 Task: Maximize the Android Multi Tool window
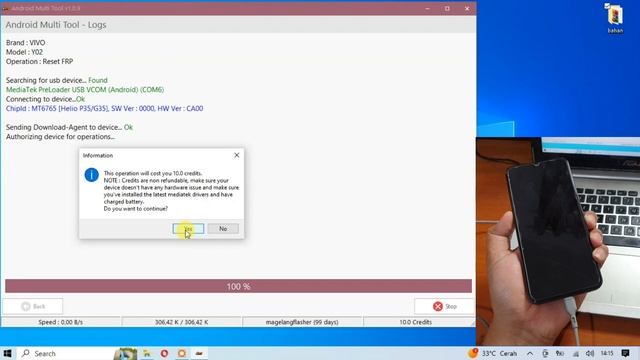click(x=447, y=8)
